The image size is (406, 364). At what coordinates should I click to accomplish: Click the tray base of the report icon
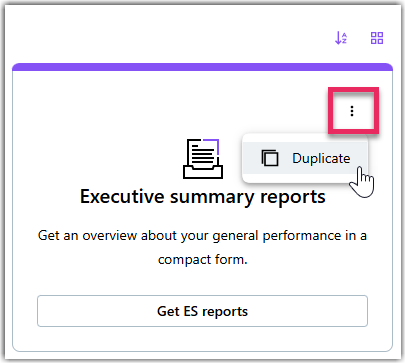pos(203,172)
